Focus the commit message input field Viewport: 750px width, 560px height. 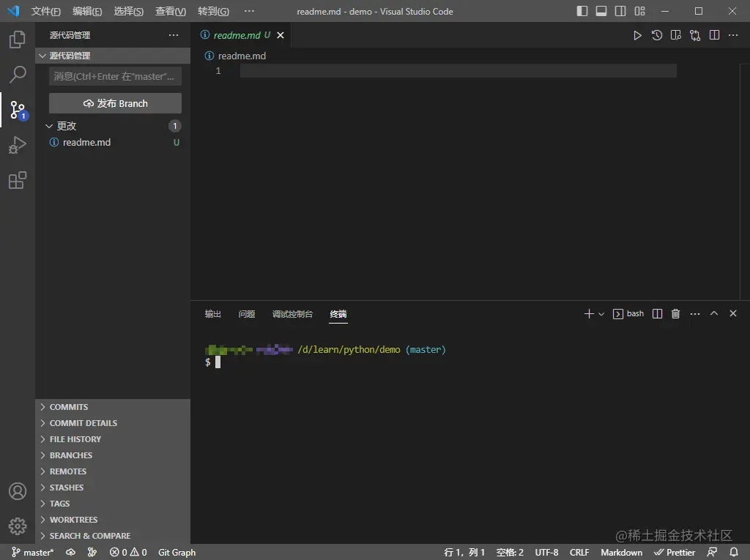pyautogui.click(x=115, y=77)
